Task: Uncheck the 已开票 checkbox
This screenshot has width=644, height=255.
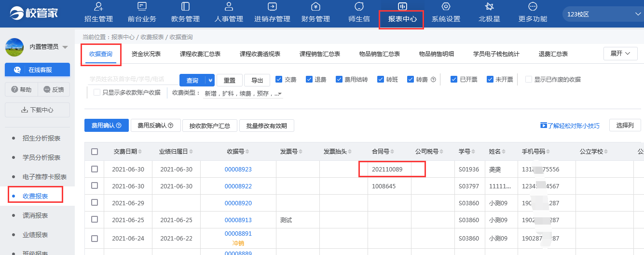Action: (454, 79)
